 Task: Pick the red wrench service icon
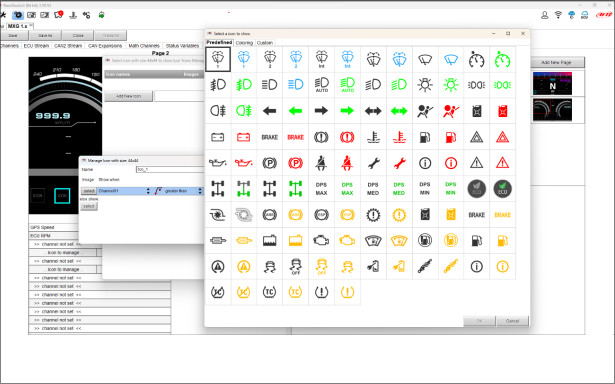click(x=399, y=163)
